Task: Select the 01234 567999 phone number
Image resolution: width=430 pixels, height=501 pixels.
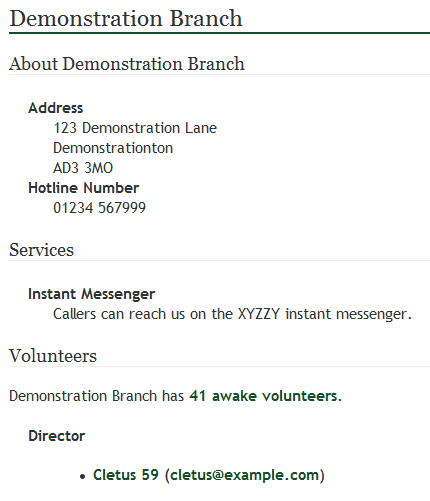Action: pos(99,208)
